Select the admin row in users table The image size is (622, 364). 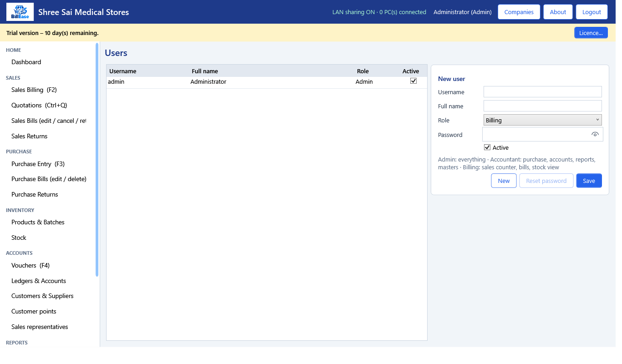[267, 82]
